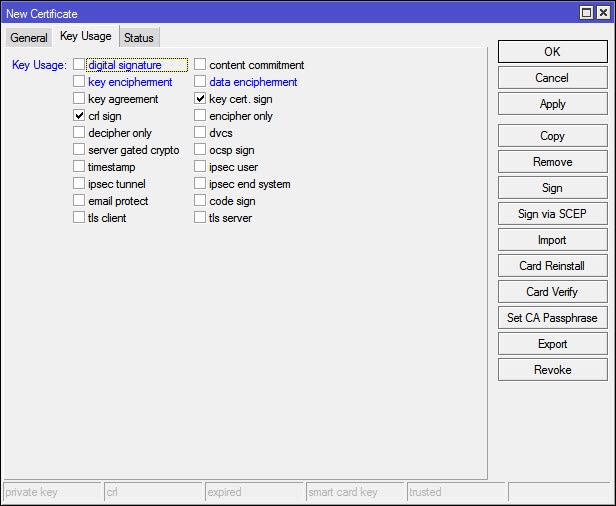The image size is (616, 506).
Task: Check the key encipherment box
Action: [x=79, y=82]
